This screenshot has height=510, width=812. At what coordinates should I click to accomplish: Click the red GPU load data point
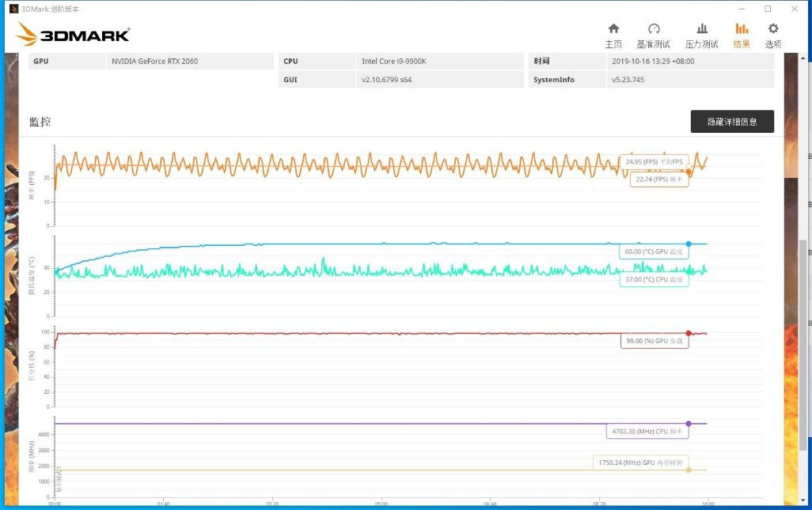(x=689, y=333)
